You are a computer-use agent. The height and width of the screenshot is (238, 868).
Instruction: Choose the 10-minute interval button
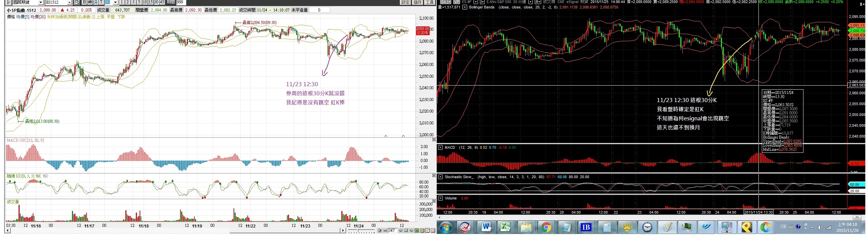tap(145, 2)
